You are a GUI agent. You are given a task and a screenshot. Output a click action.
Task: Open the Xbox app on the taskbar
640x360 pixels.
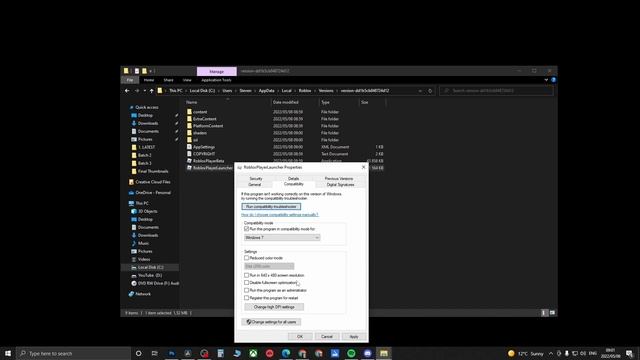(x=253, y=353)
